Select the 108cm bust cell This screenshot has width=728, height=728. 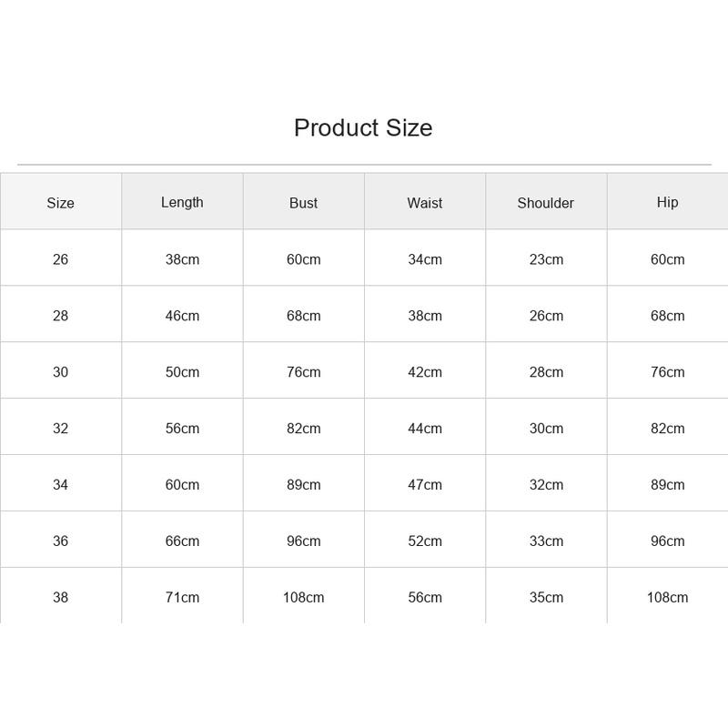pyautogui.click(x=303, y=597)
